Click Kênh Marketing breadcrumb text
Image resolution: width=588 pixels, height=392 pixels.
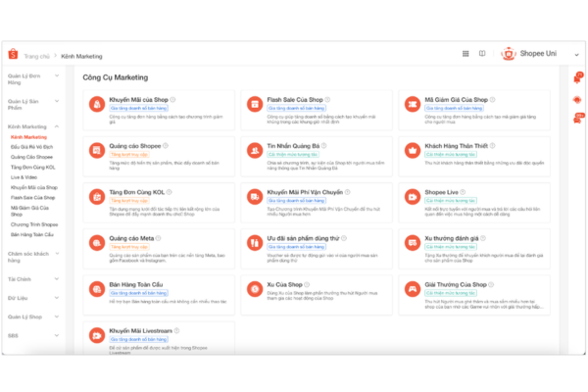[81, 56]
